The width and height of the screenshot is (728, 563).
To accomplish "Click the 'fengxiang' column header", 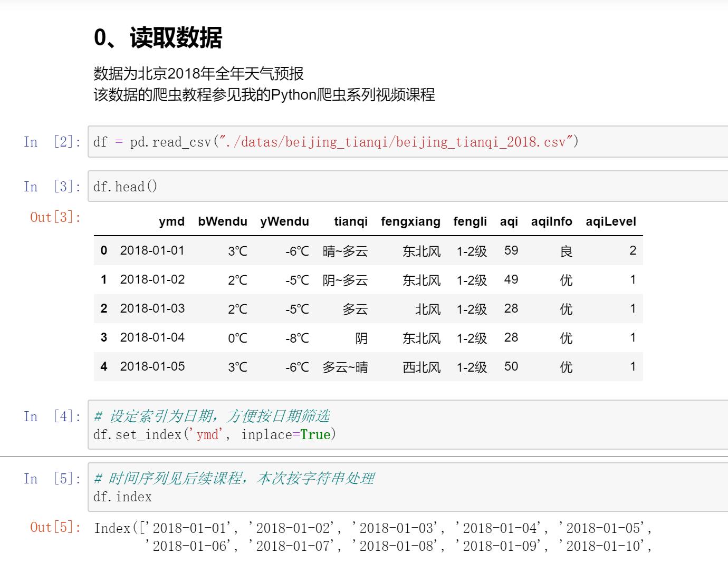I will 410,221.
